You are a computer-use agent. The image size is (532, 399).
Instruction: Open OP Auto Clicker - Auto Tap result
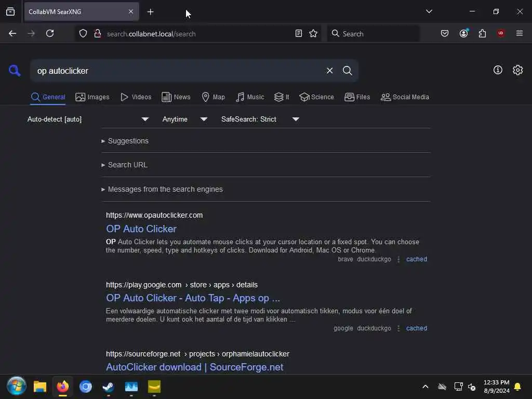pos(193,298)
